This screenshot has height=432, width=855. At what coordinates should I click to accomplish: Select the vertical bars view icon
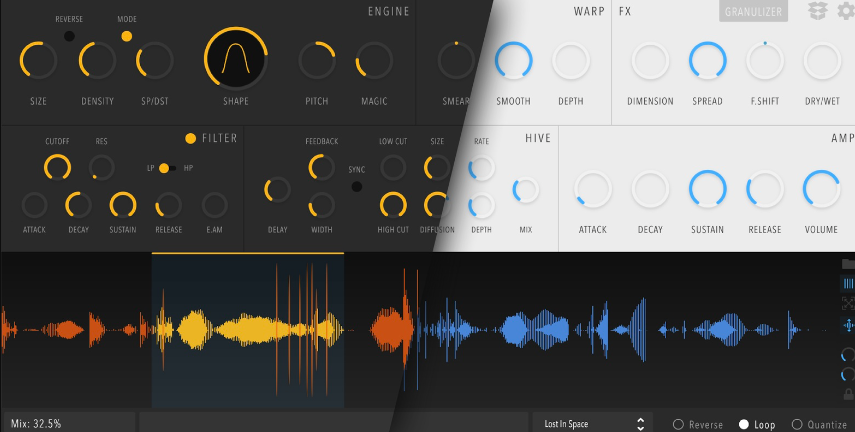click(848, 284)
